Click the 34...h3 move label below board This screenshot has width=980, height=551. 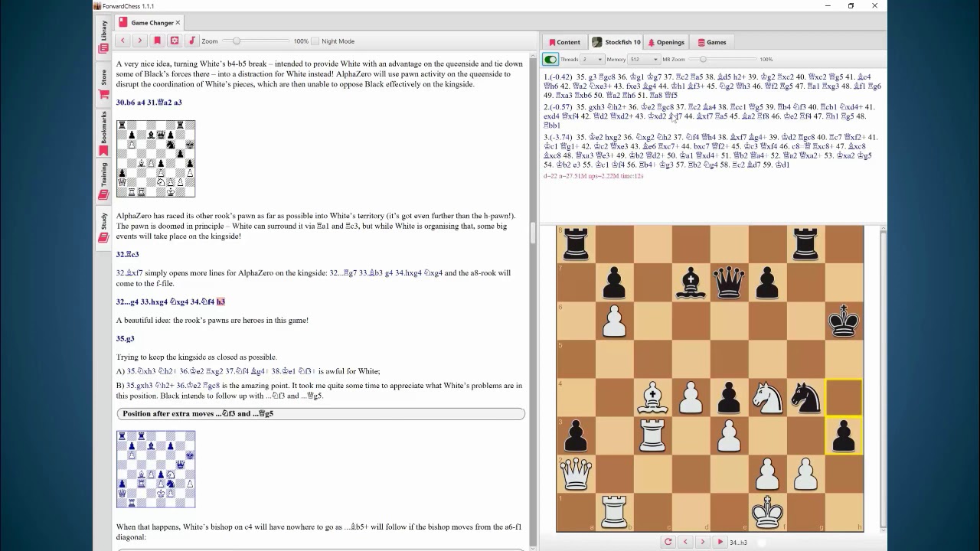(738, 543)
